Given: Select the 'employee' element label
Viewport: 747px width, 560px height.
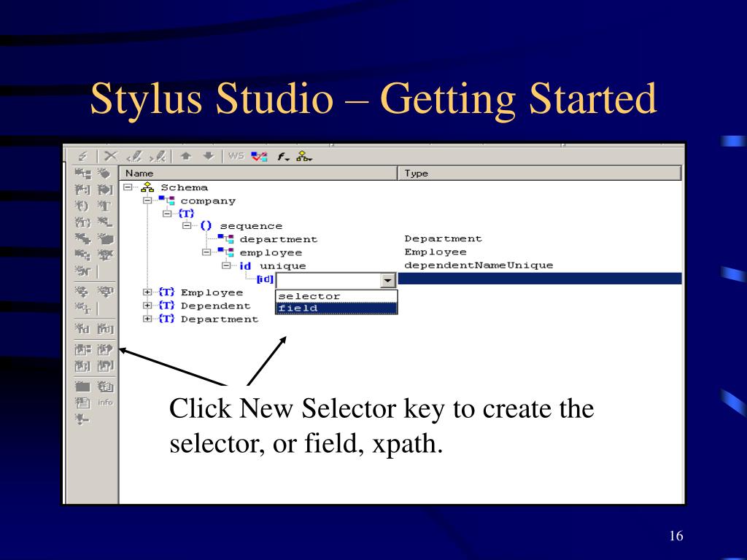Looking at the screenshot, I should click(271, 252).
